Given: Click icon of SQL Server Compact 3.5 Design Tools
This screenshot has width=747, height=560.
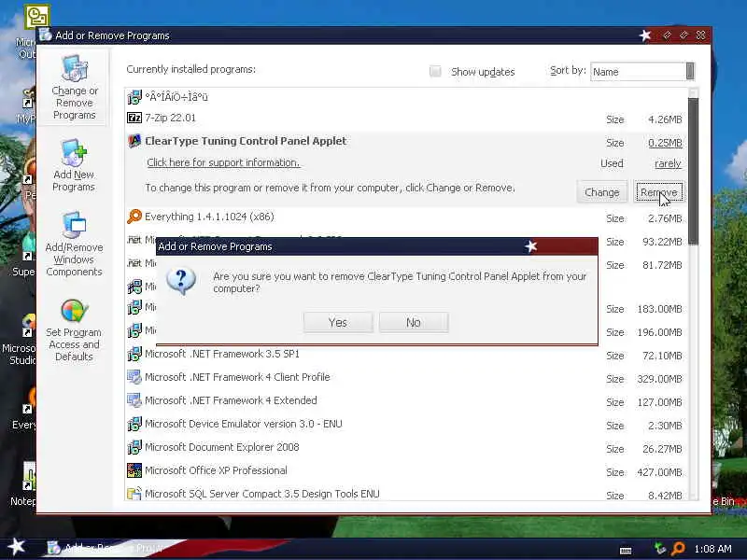Looking at the screenshot, I should (134, 494).
